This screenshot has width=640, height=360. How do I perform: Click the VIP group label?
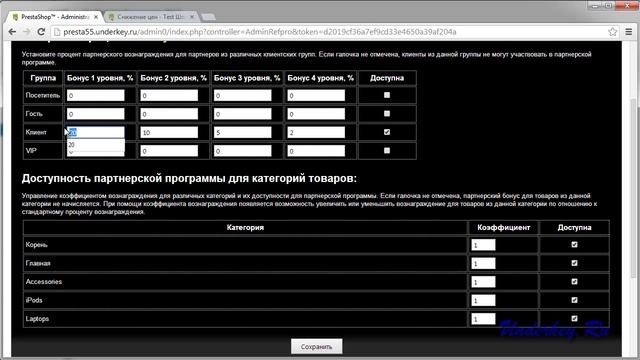pos(31,151)
